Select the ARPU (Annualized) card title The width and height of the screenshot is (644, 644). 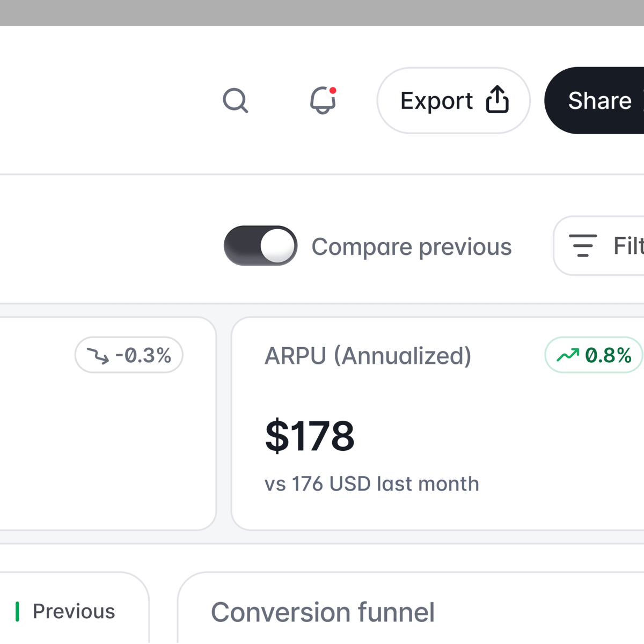(x=368, y=356)
